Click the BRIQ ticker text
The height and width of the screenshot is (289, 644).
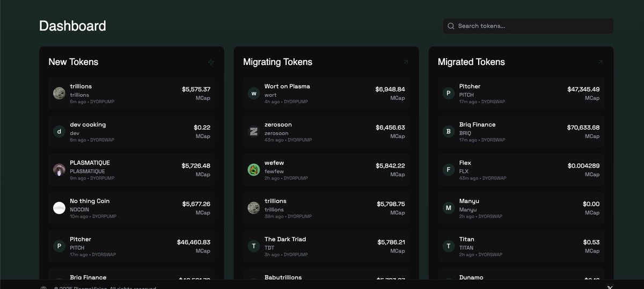(x=465, y=133)
